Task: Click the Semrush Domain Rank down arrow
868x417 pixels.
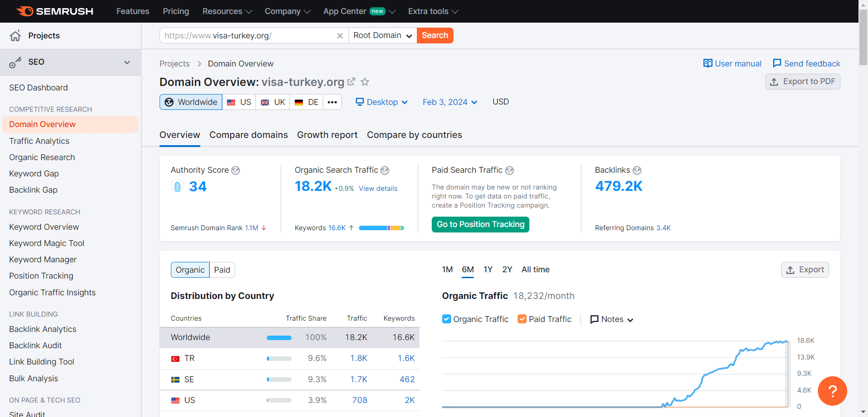Action: 264,228
